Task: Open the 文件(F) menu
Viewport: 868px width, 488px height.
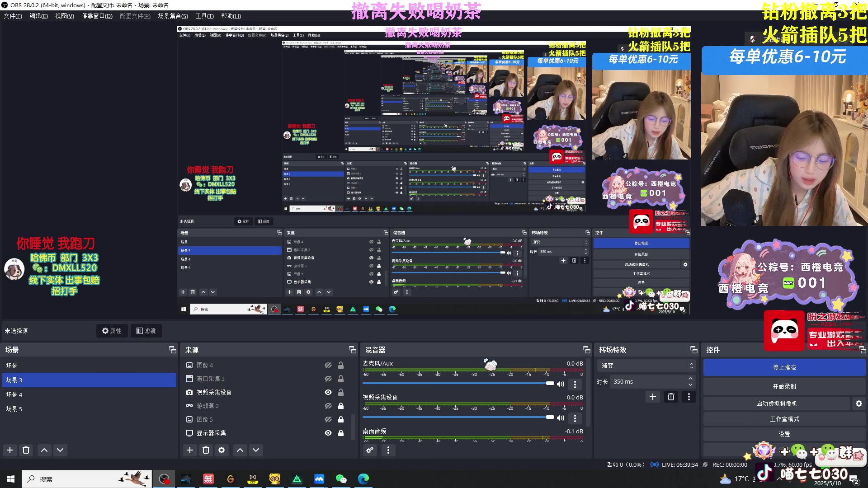Action: pyautogui.click(x=13, y=16)
